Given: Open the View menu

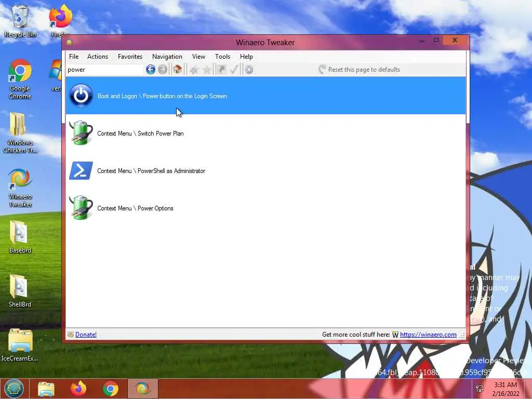Looking at the screenshot, I should point(198,57).
